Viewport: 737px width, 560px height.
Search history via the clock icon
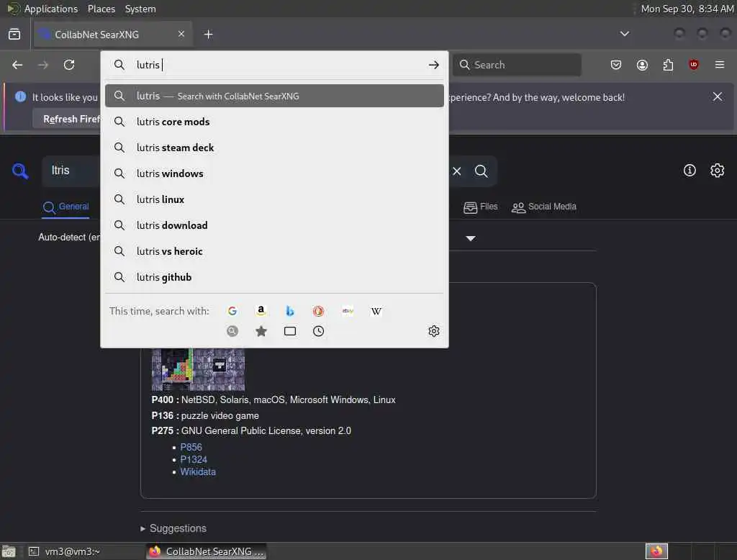318,331
